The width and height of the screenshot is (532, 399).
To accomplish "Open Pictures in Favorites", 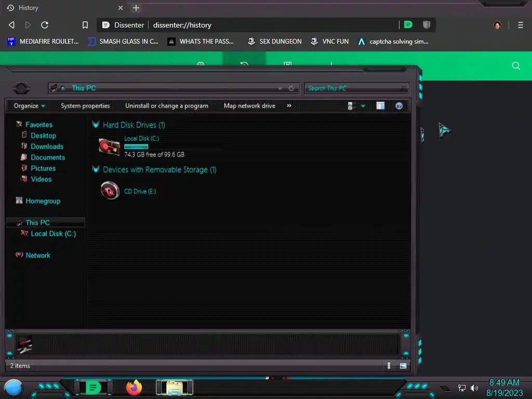I will pyautogui.click(x=43, y=168).
